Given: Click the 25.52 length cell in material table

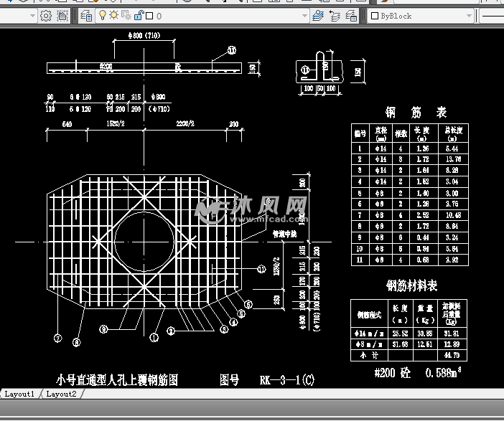Looking at the screenshot, I should [x=400, y=334].
